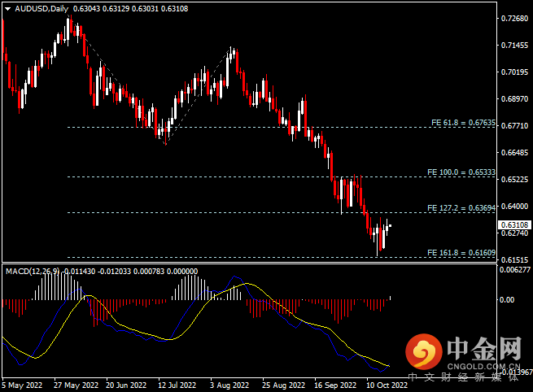The width and height of the screenshot is (533, 392).
Task: Select the FE 161.8 = 0.61609 label
Action: click(461, 253)
